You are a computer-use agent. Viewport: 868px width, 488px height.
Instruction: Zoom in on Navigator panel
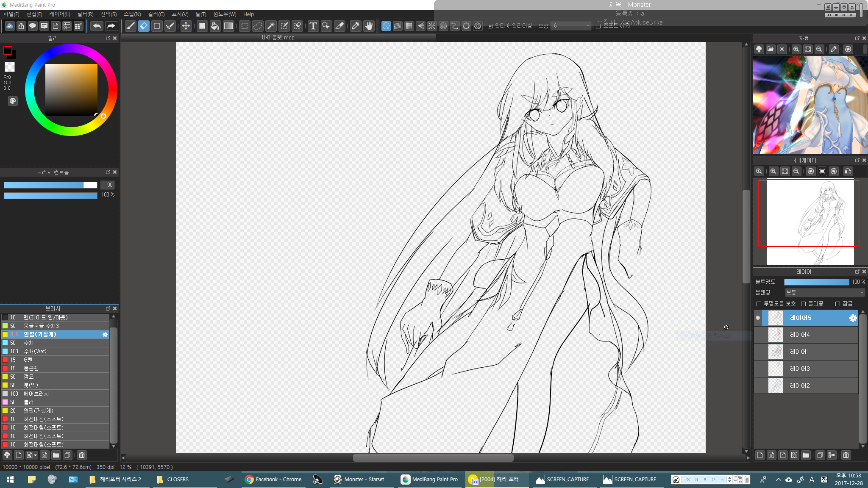point(773,171)
